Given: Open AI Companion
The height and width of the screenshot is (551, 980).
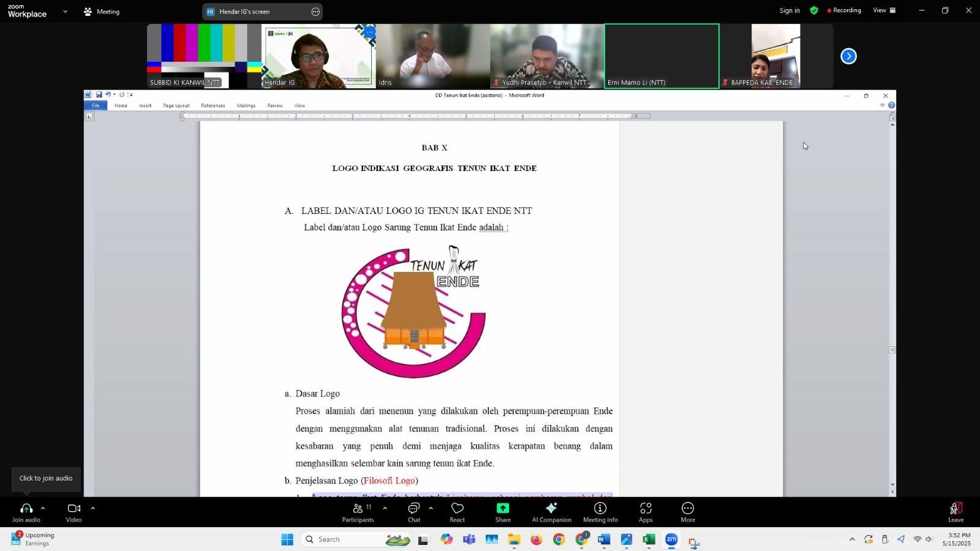Looking at the screenshot, I should pyautogui.click(x=551, y=512).
